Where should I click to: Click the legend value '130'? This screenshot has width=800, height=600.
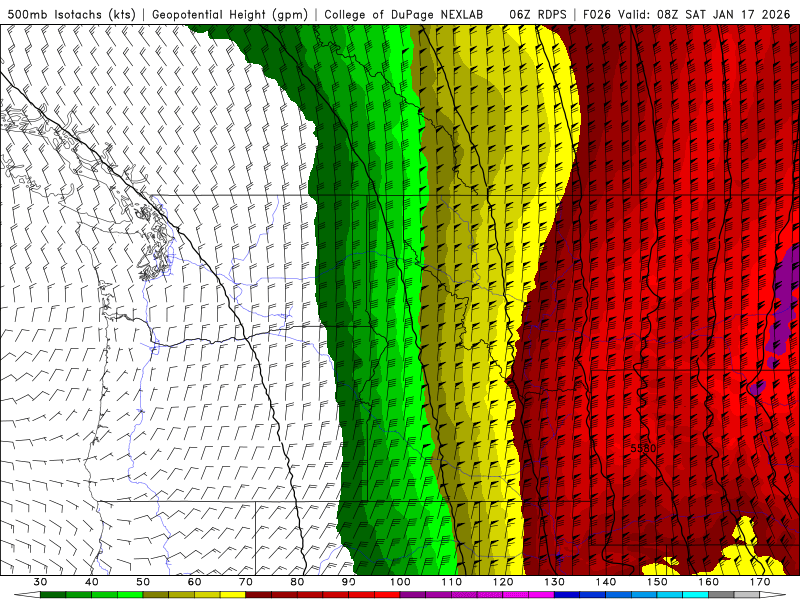554,582
